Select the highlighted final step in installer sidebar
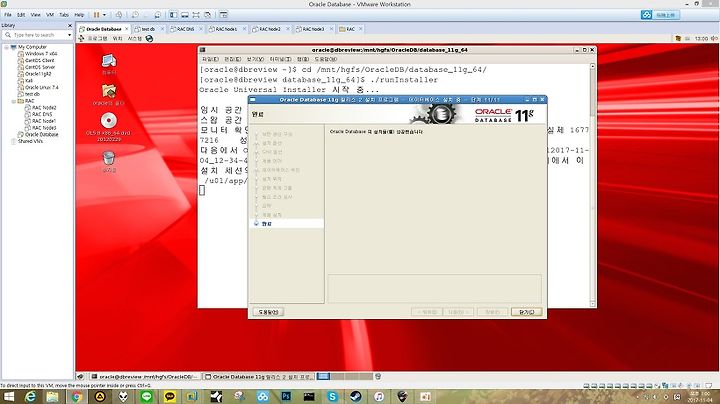This screenshot has width=720, height=404. 287,224
